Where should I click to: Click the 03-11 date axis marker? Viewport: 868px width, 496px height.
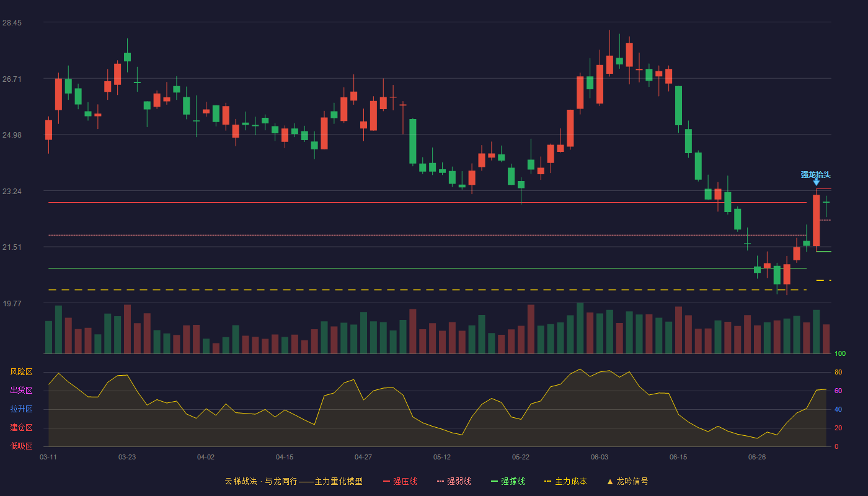point(48,457)
